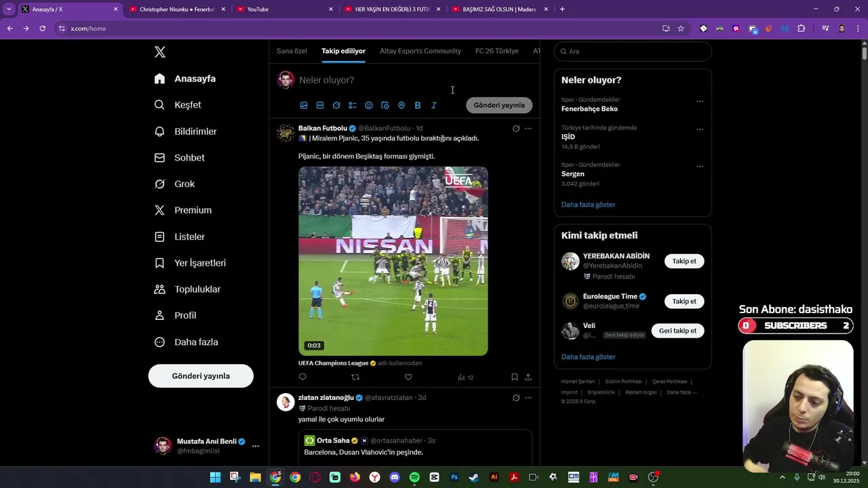
Task: Open the emoji picker in compose box
Action: click(369, 105)
